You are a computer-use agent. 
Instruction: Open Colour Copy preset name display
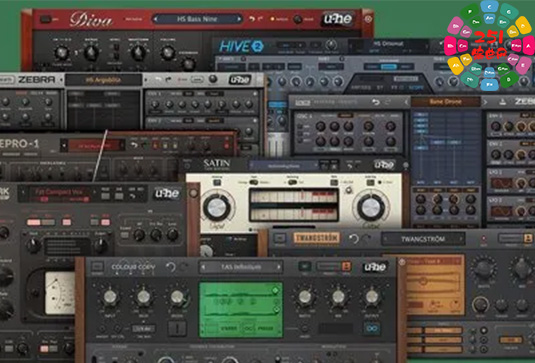(241, 267)
